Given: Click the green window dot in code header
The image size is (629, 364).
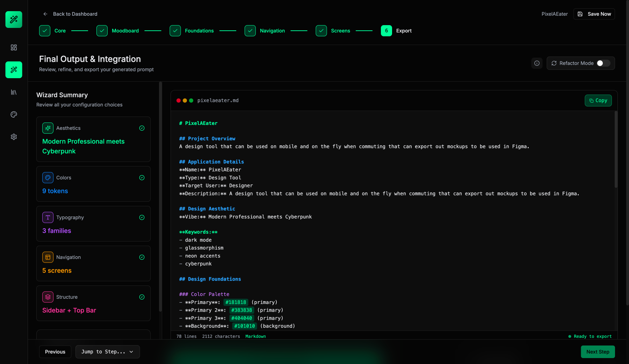Looking at the screenshot, I should click(x=191, y=101).
